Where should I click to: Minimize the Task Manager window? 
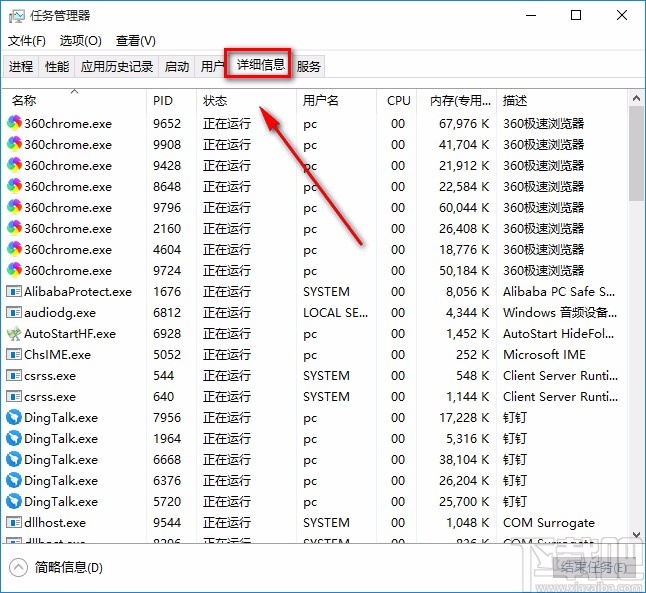pos(531,15)
